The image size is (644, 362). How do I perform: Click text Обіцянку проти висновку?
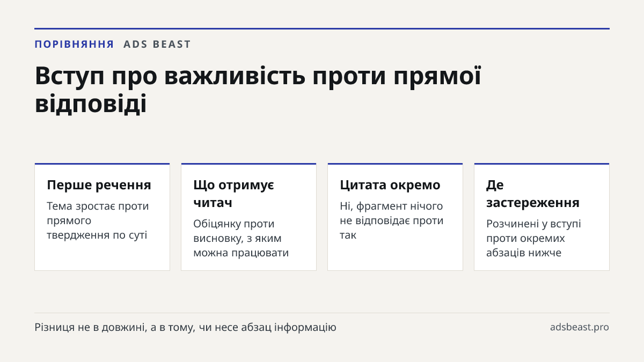pos(241,238)
